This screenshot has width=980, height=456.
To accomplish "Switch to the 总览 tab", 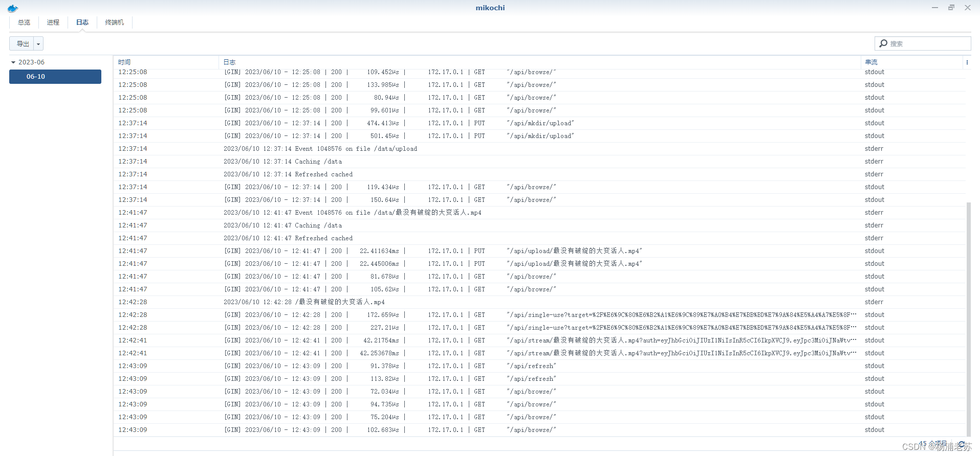I will point(24,22).
